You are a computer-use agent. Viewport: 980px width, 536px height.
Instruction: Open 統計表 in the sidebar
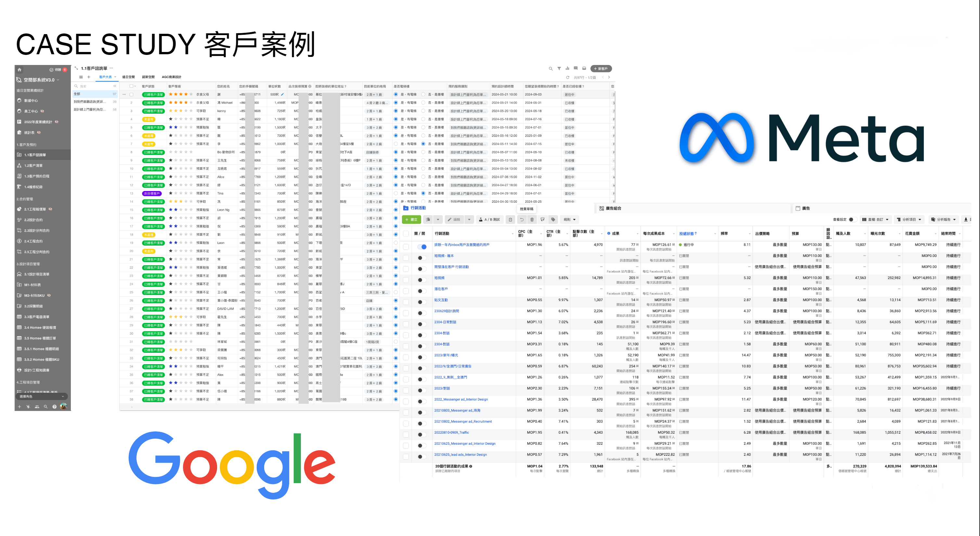tap(29, 133)
